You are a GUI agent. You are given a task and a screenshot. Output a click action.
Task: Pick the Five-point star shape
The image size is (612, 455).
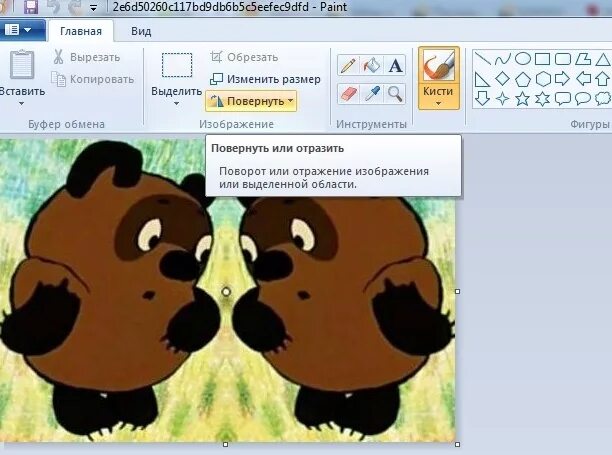tap(522, 99)
